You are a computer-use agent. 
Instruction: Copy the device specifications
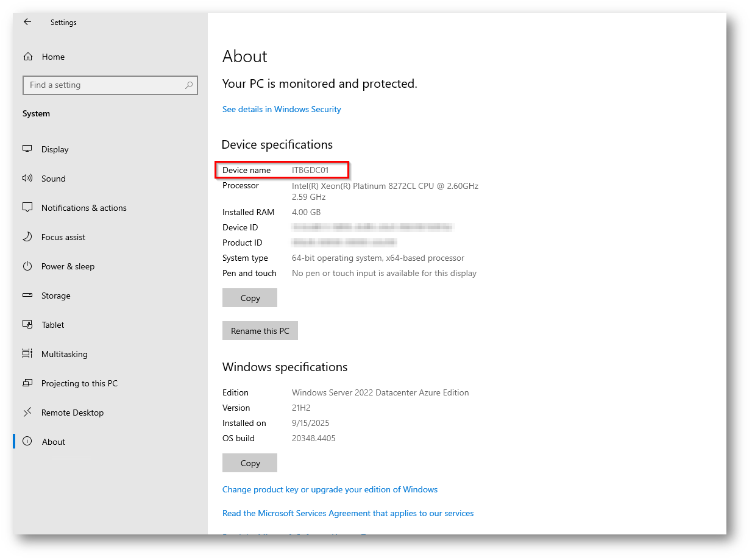coord(250,298)
